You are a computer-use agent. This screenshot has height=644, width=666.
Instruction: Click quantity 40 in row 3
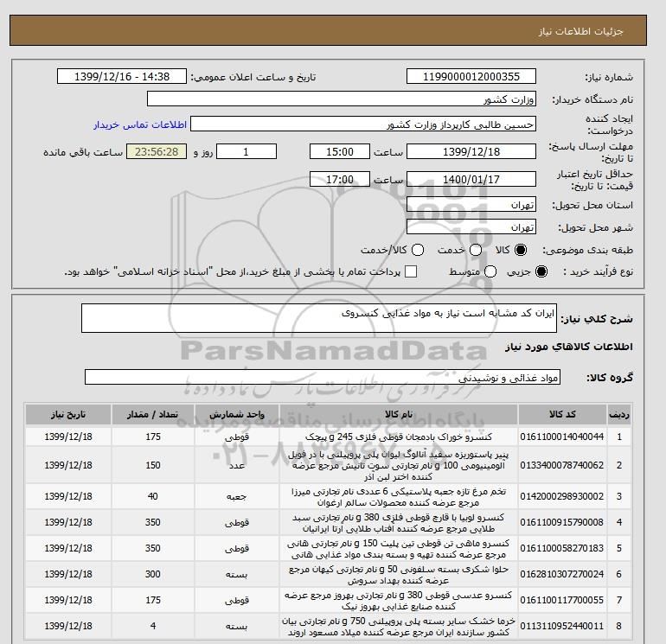tap(153, 496)
